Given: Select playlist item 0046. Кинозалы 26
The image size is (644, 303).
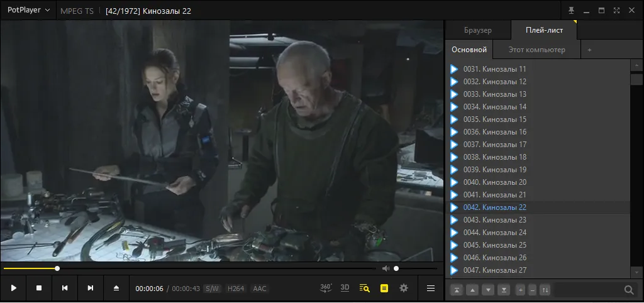Looking at the screenshot, I should [538, 258].
